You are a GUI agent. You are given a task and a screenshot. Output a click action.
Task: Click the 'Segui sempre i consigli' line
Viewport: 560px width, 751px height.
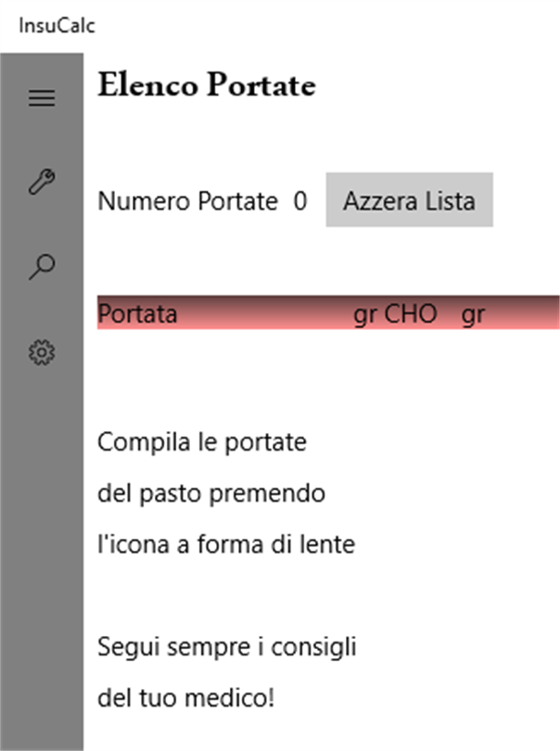tap(227, 646)
